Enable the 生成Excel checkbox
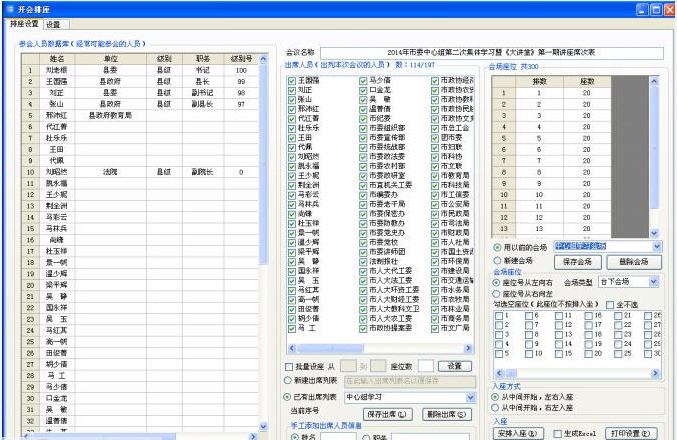Screen dimensions: 677x440 click(556, 433)
